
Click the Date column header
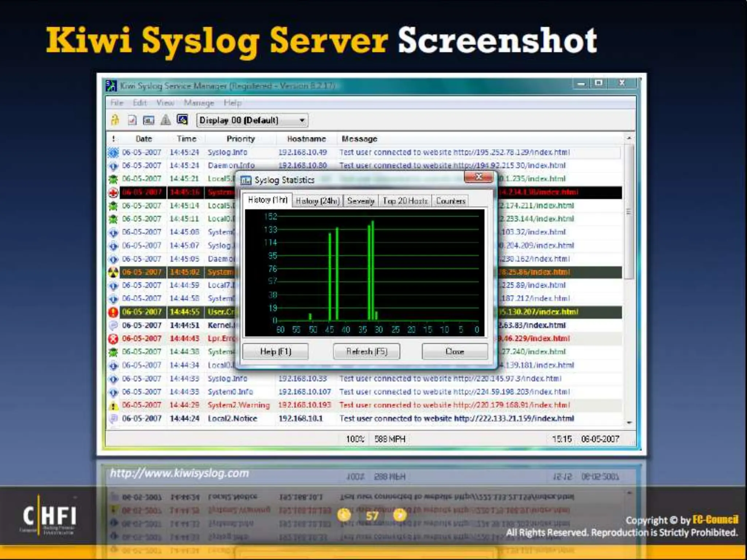pos(144,139)
